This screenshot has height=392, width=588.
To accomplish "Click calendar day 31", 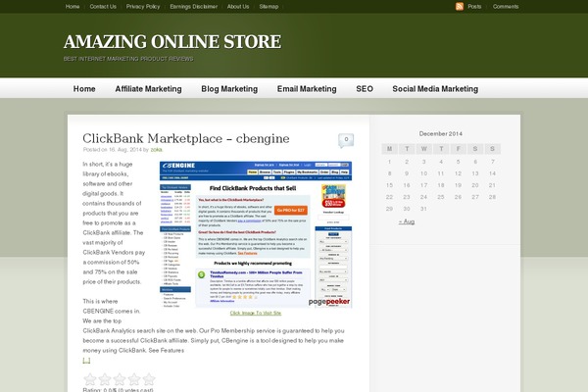I will pos(423,209).
